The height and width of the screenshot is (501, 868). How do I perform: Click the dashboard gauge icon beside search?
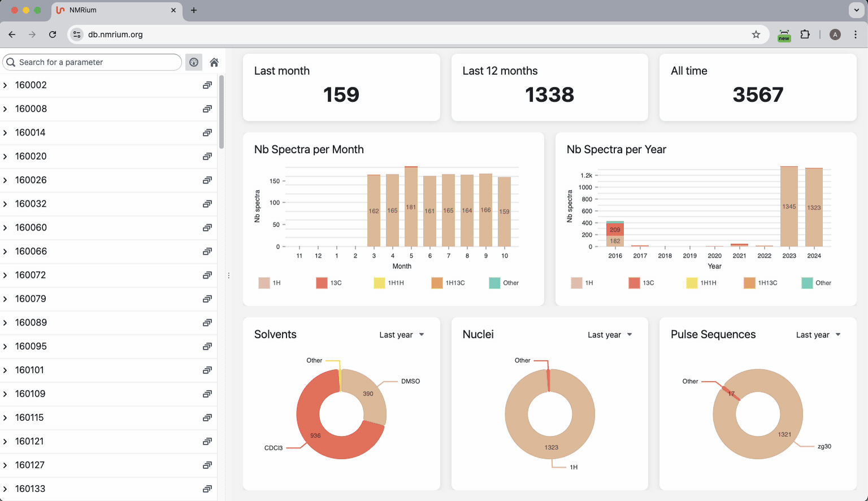[x=194, y=62]
